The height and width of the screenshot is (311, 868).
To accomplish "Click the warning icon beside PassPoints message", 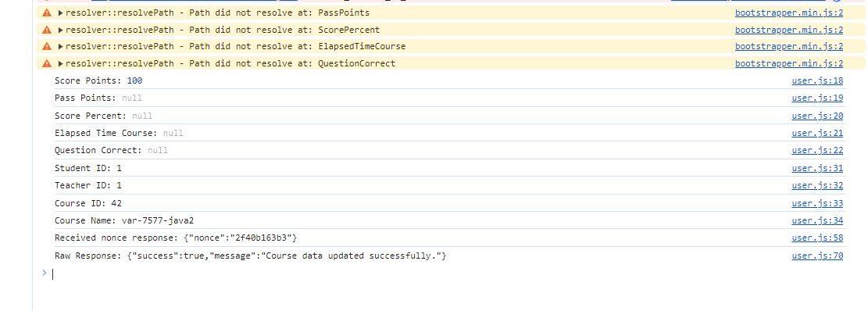I will [x=47, y=13].
